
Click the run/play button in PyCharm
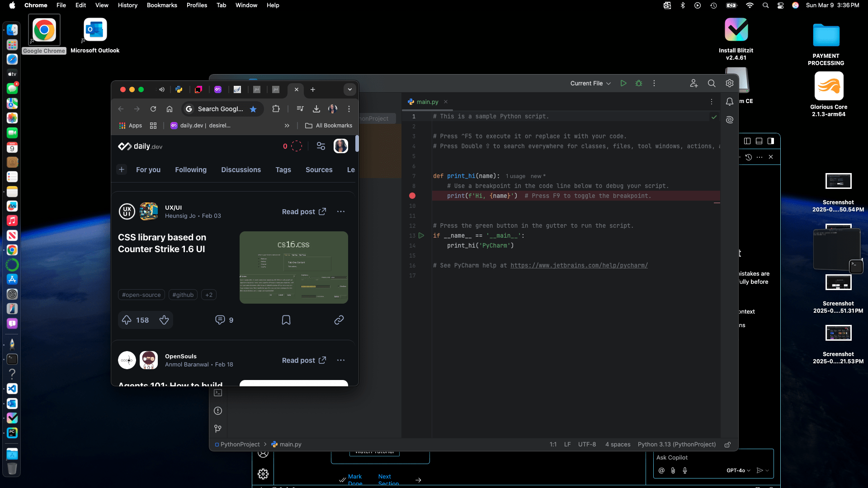click(x=623, y=83)
